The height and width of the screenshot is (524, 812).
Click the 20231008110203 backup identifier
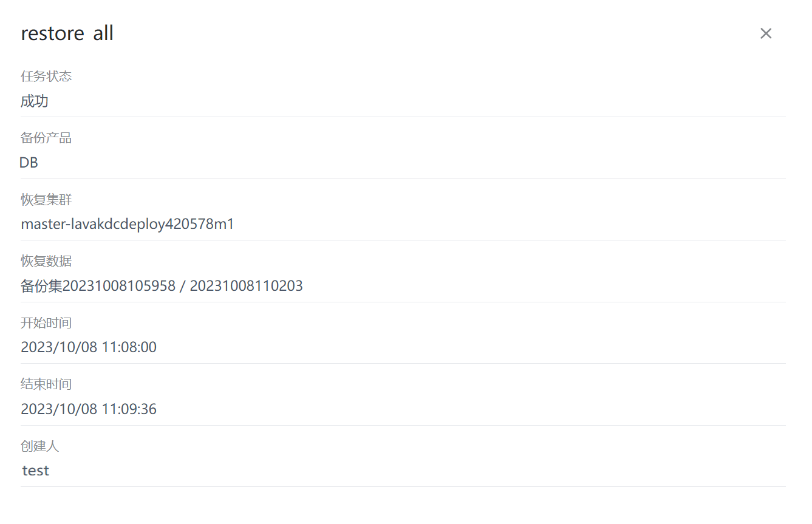(246, 286)
